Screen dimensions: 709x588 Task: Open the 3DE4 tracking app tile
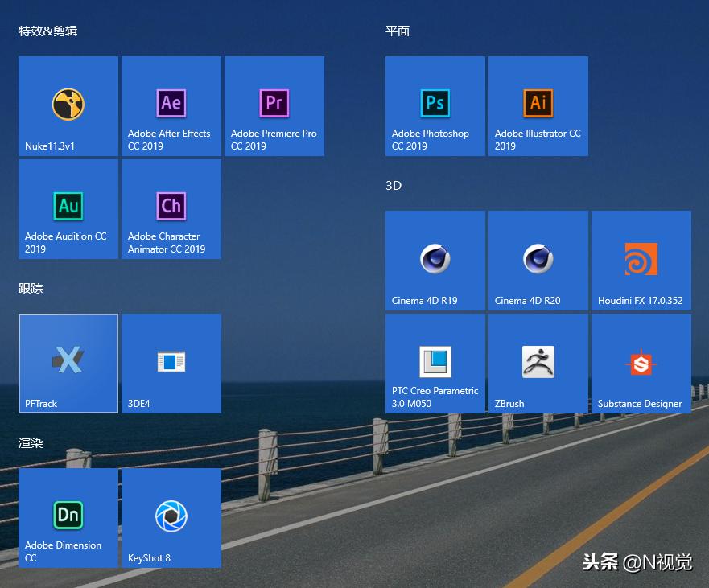[x=171, y=364]
